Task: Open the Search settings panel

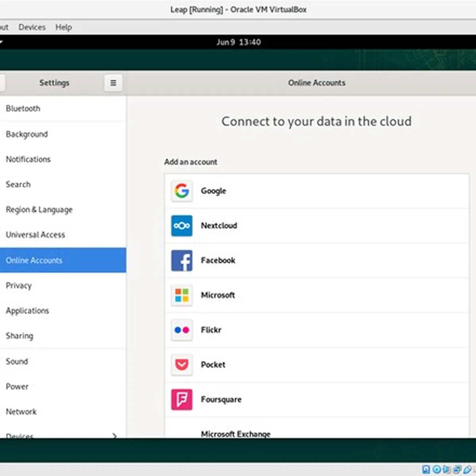Action: coord(63,184)
